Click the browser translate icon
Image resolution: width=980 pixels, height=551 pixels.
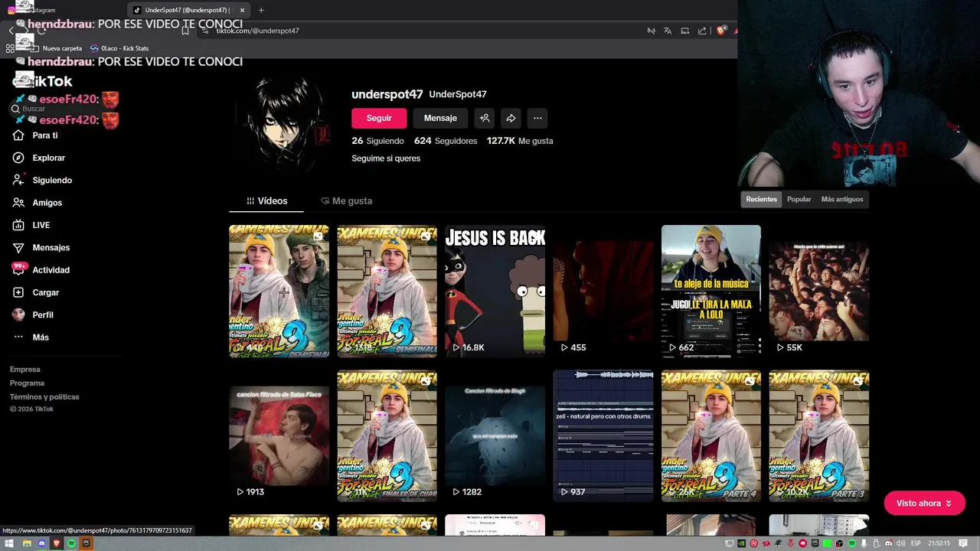[668, 31]
